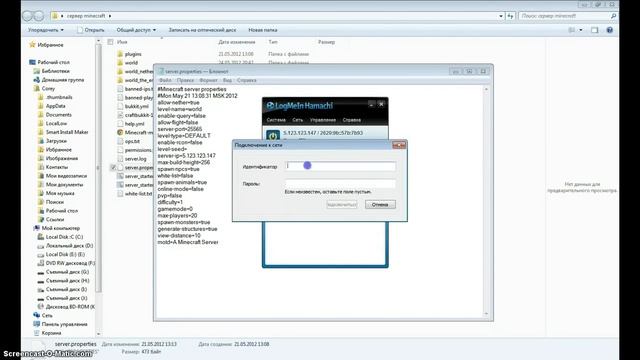Toggle the select-all checkbox in file list header
The width and height of the screenshot is (640, 360).
point(111,42)
